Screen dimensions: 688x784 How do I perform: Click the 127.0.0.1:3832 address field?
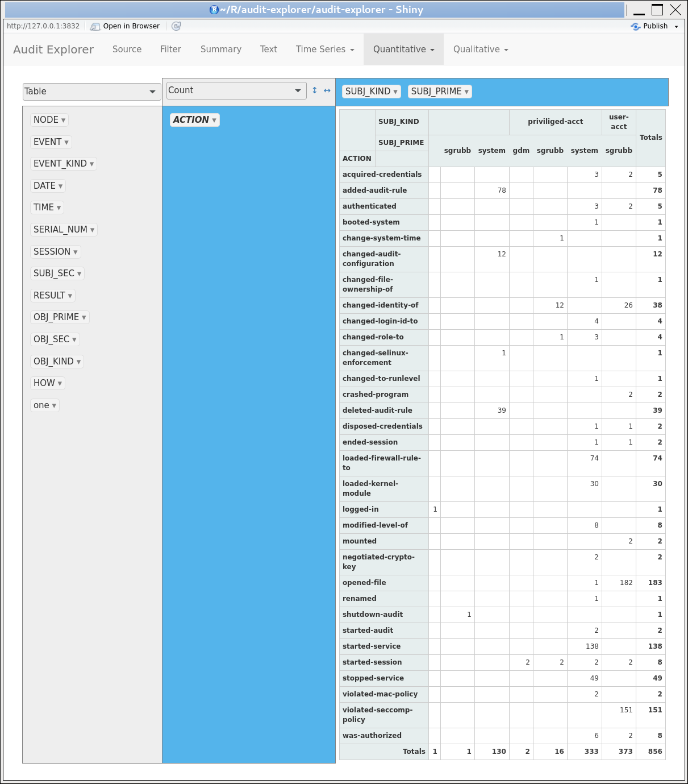(x=43, y=26)
